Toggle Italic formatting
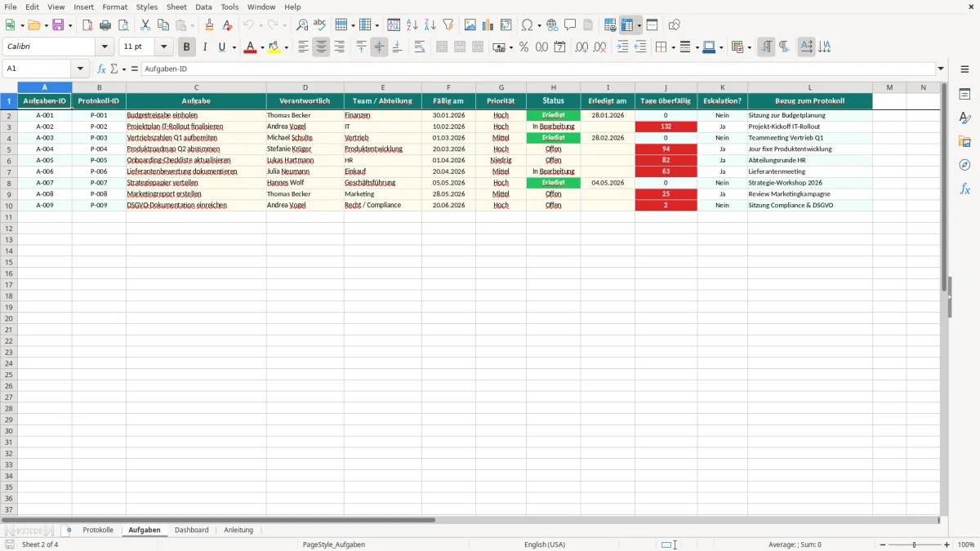Screen dimensions: 980x551 205,47
